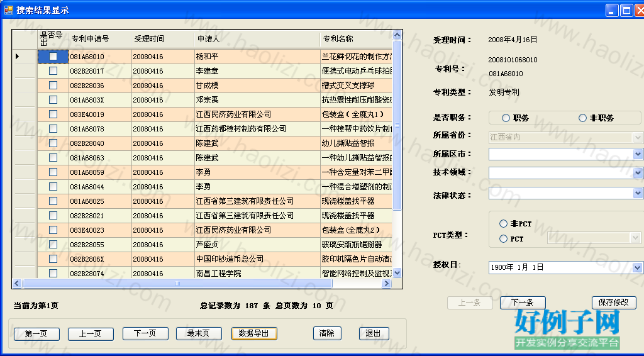
Task: Check export box for row 081A68010
Action: point(53,56)
